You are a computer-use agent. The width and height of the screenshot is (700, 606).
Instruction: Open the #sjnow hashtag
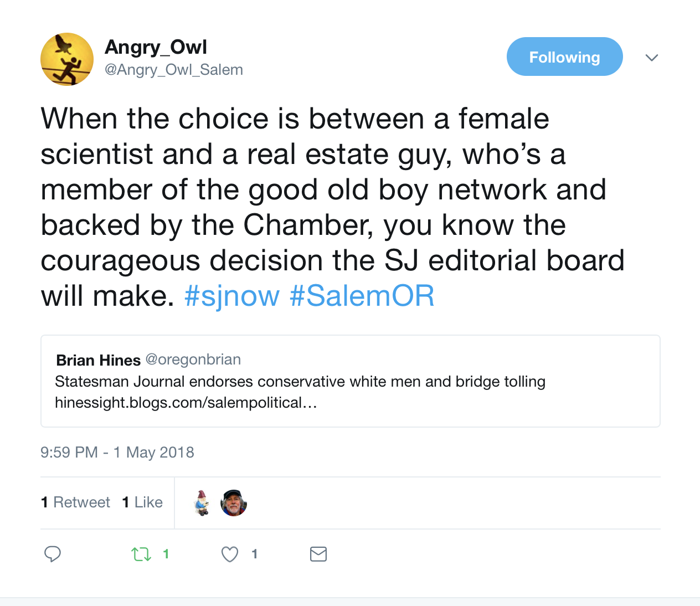(232, 296)
